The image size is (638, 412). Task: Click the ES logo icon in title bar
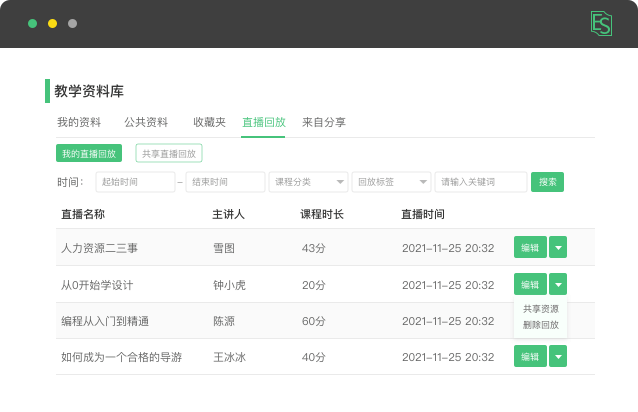601,23
